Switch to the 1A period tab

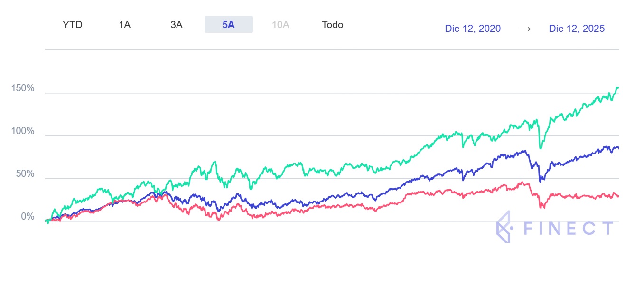[x=125, y=25]
